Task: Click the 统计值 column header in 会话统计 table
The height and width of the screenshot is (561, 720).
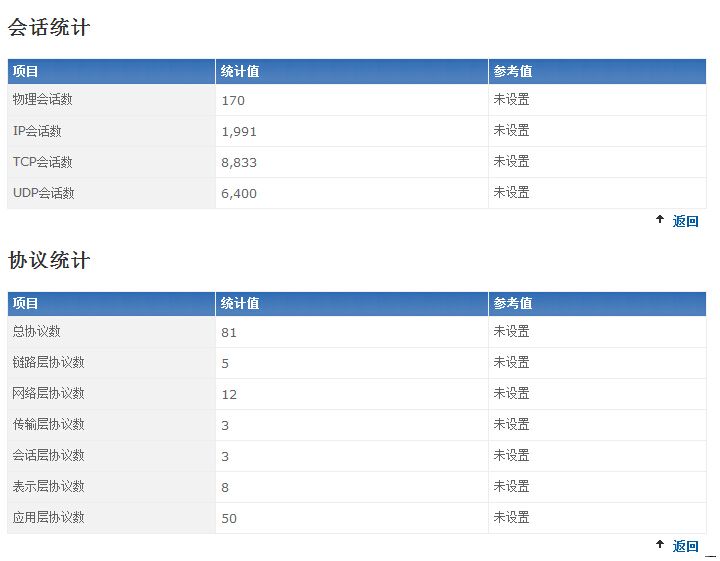Action: (240, 71)
